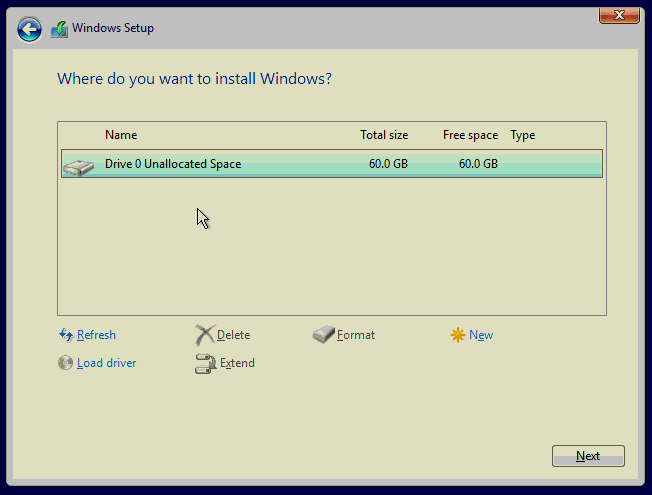Select the Drive 0 Unallocated Space row
The image size is (652, 495).
(330, 164)
